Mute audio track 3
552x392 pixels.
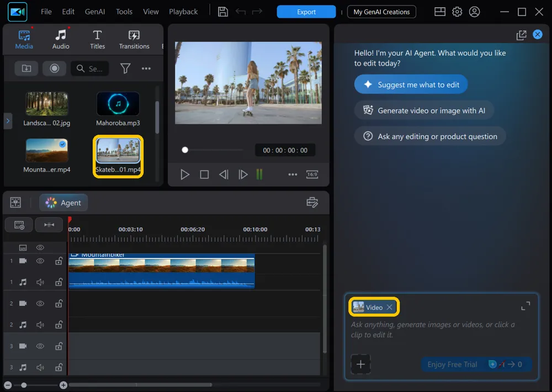(40, 368)
